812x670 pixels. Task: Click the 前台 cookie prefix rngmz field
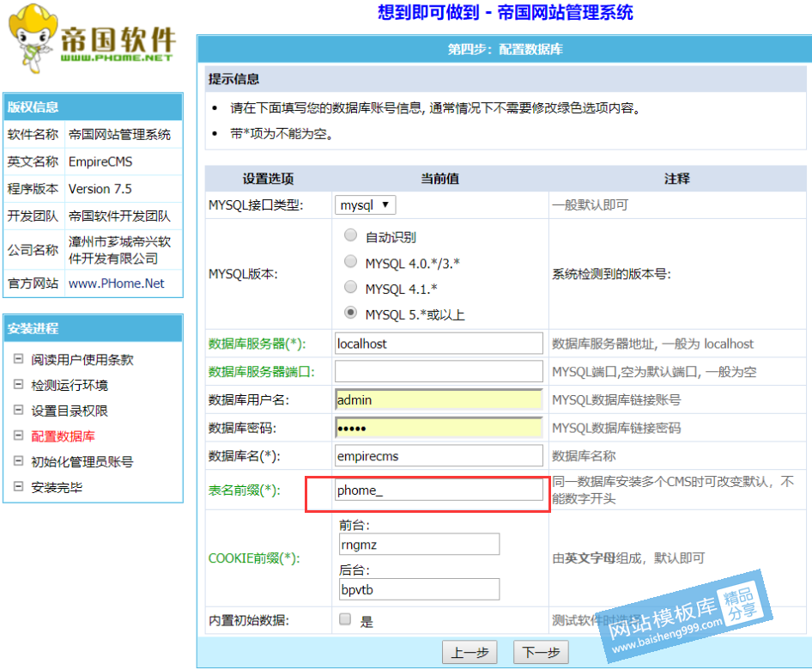click(x=419, y=544)
